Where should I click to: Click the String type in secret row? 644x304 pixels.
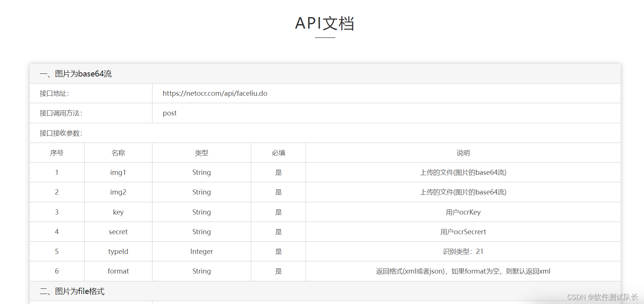[201, 232]
